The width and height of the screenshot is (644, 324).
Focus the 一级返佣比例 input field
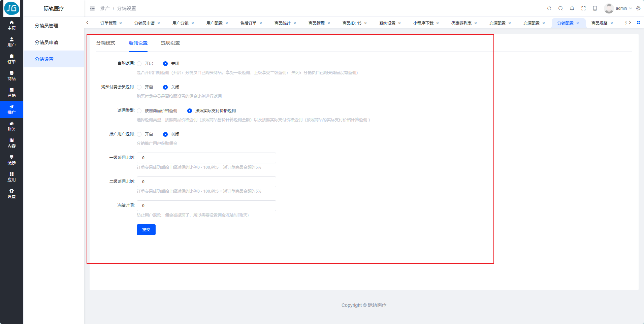[x=206, y=158]
